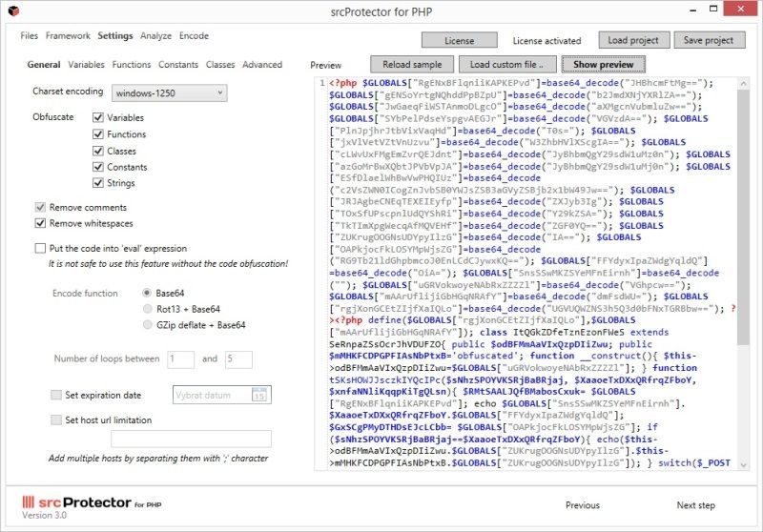This screenshot has width=763, height=532.
Task: Click the calendar icon in the expiration date field
Action: (x=259, y=395)
